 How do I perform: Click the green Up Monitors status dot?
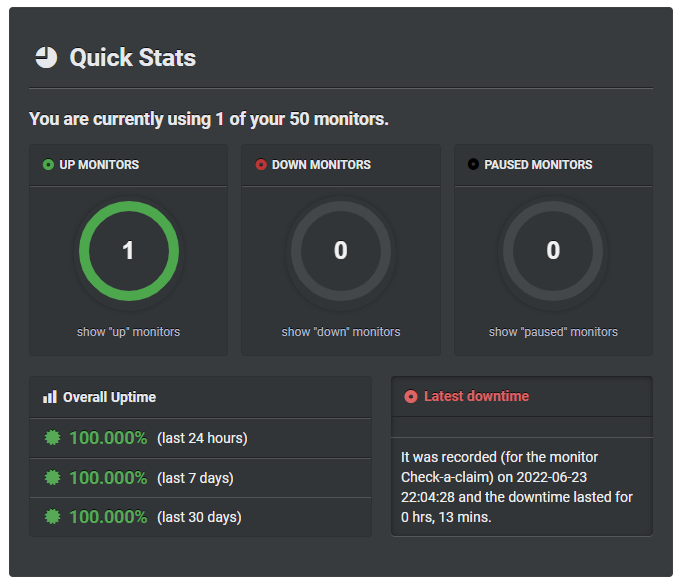click(48, 164)
